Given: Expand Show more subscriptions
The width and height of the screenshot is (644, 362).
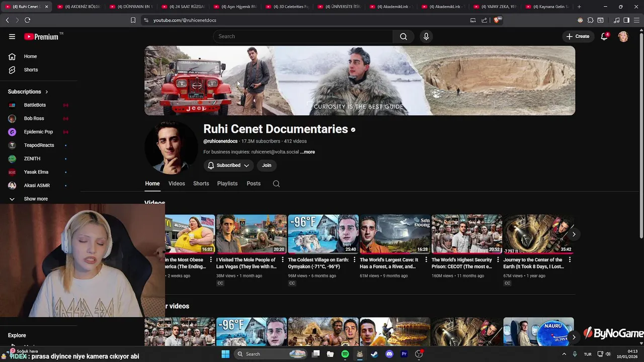Looking at the screenshot, I should tap(36, 199).
